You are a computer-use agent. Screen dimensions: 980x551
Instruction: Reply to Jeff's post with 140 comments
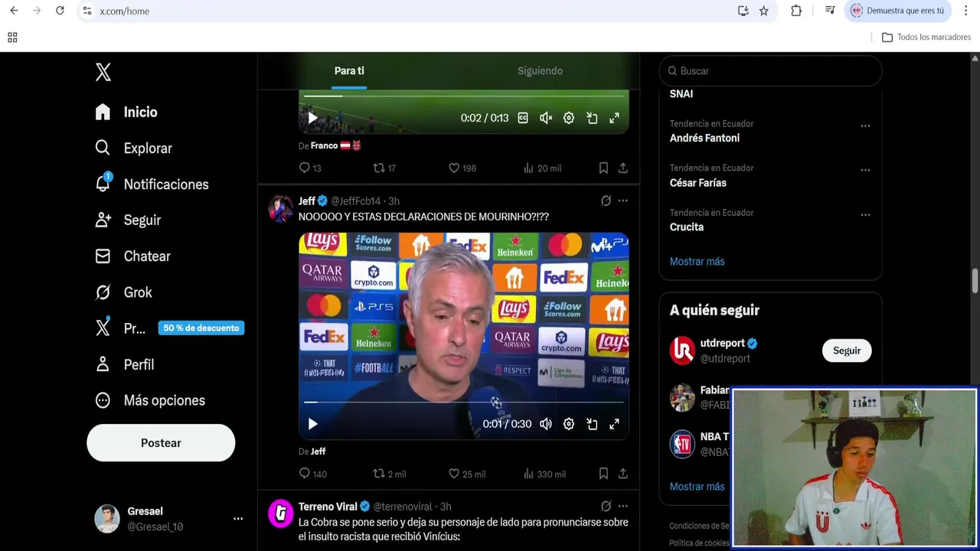(x=313, y=474)
